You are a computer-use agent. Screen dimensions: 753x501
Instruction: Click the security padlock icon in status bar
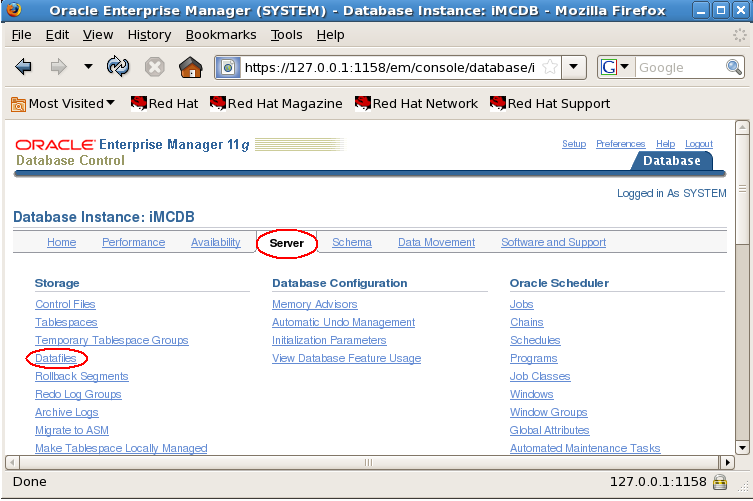(x=720, y=482)
